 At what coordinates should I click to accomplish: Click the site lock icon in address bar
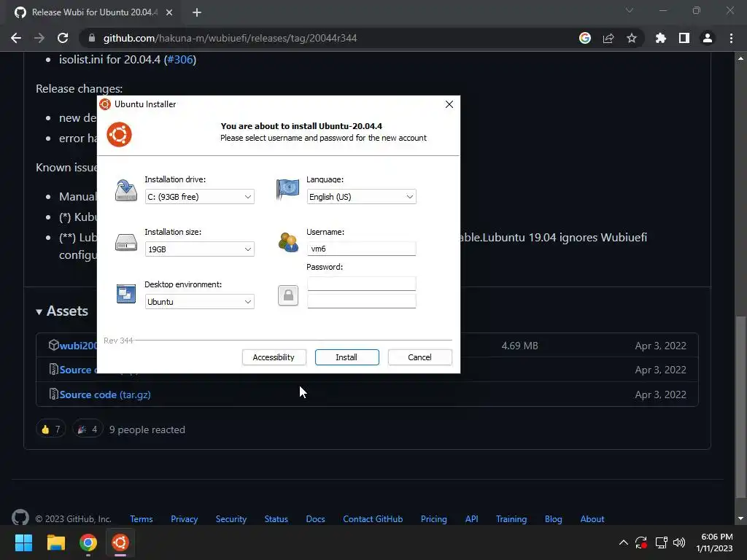point(91,38)
